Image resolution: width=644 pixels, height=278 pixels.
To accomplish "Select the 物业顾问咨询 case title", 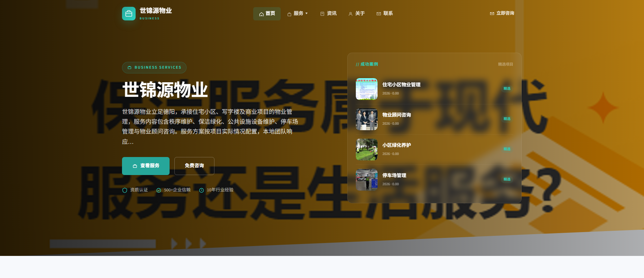I will click(397, 115).
